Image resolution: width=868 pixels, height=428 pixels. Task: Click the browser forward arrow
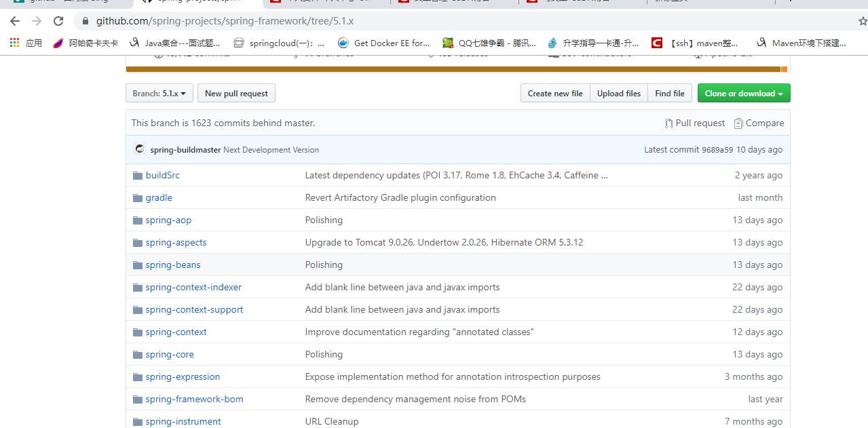(37, 21)
